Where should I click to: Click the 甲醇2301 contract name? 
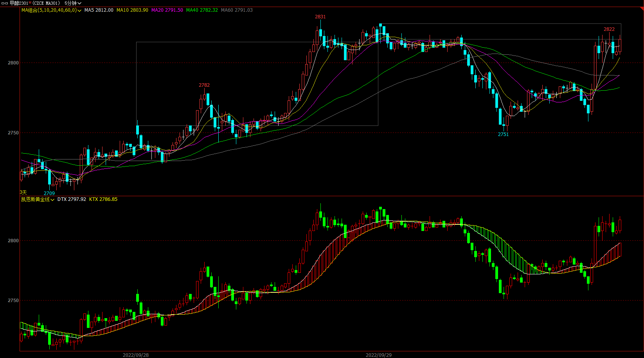coord(19,3)
